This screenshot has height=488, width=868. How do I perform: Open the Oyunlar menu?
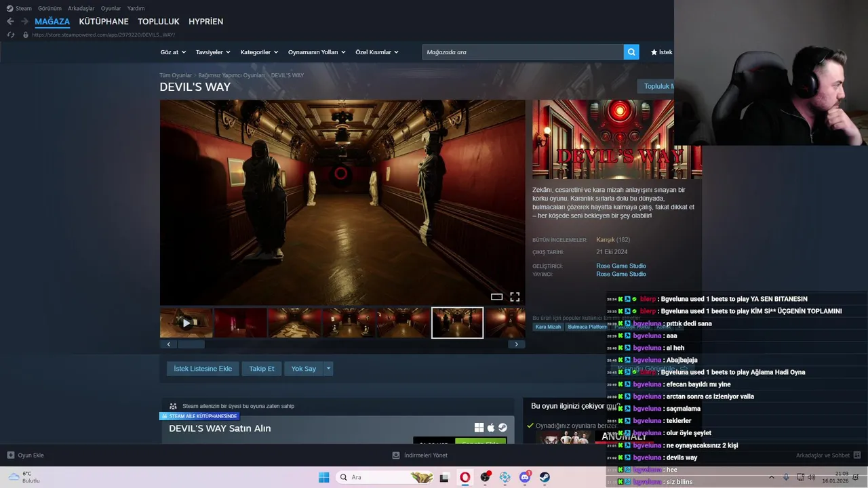click(111, 8)
